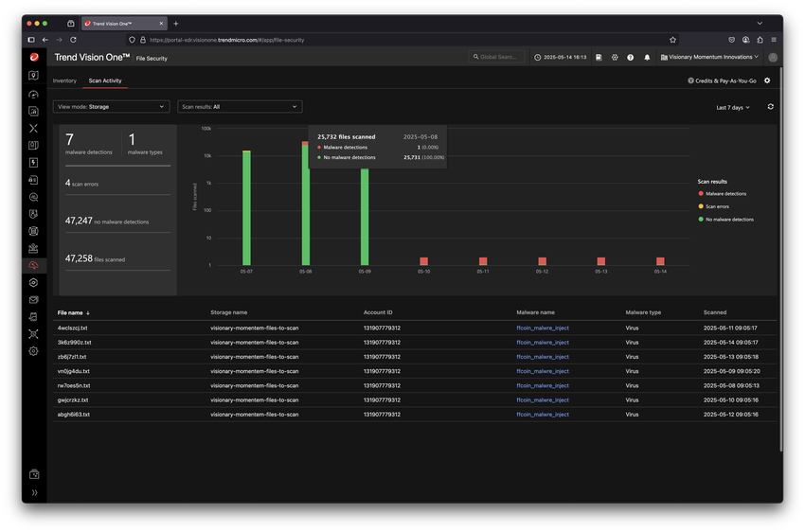Click the File Security settings gear
Image resolution: width=805 pixels, height=532 pixels.
(767, 80)
